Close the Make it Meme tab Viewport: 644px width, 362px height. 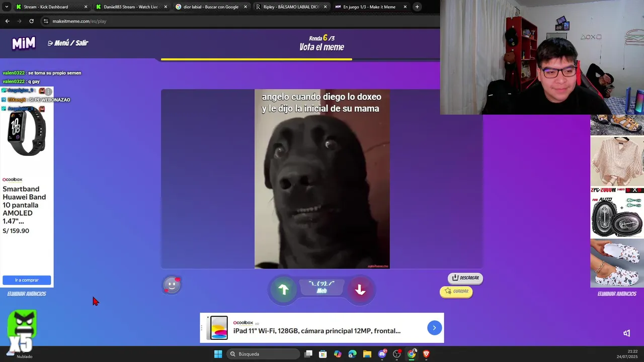pyautogui.click(x=405, y=7)
